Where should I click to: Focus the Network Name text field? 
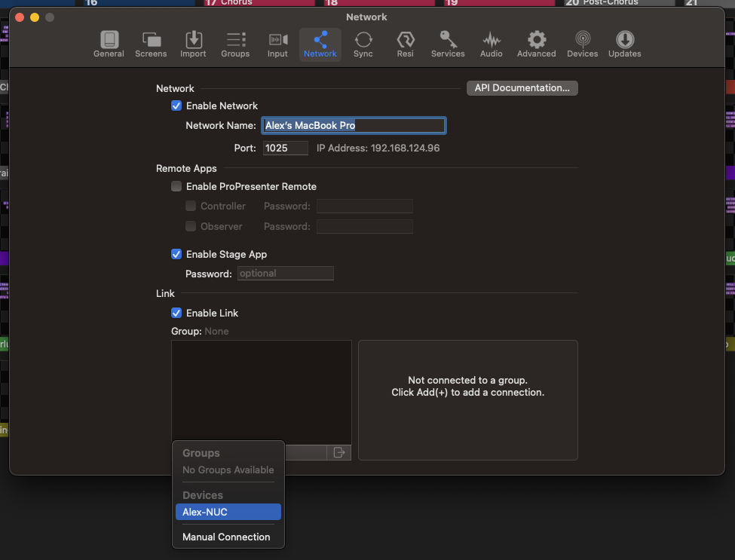[x=354, y=126]
